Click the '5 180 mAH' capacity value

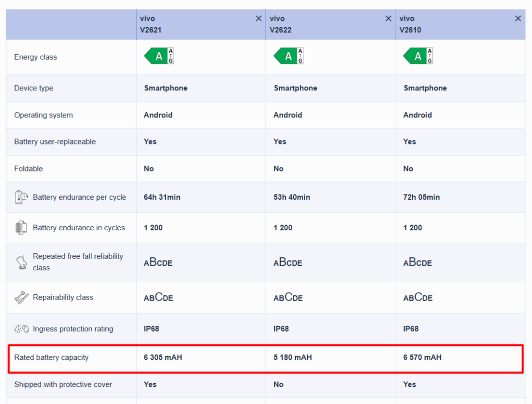click(293, 358)
